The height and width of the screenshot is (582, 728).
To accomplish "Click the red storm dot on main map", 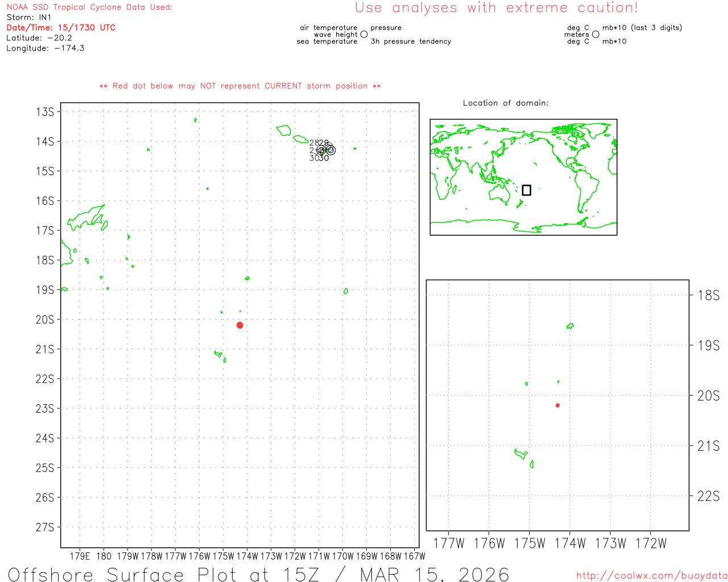I will tap(240, 325).
